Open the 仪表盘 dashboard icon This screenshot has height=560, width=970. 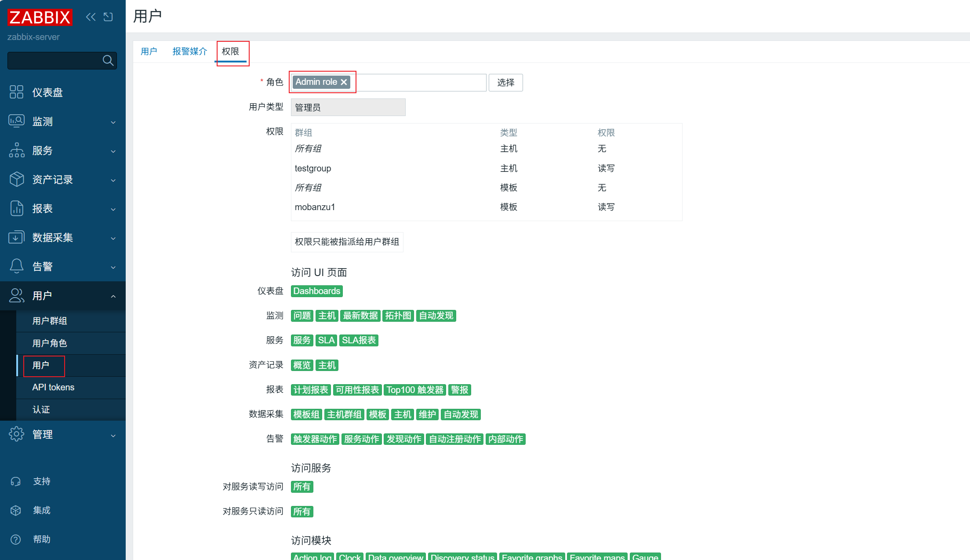point(16,92)
